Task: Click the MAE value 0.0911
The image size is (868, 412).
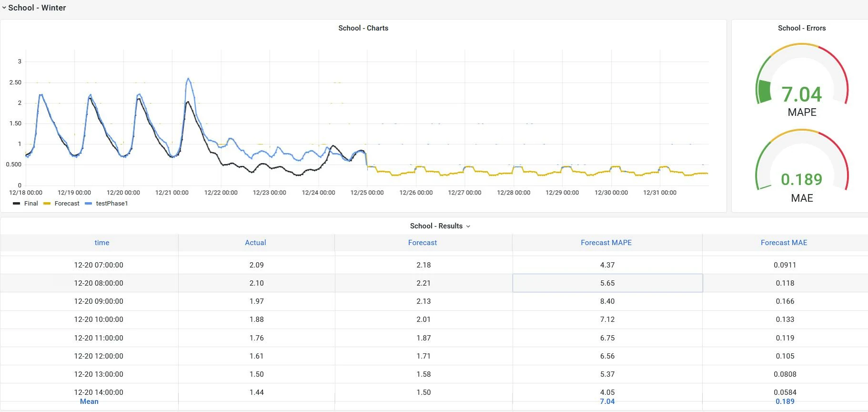Action: click(x=785, y=265)
